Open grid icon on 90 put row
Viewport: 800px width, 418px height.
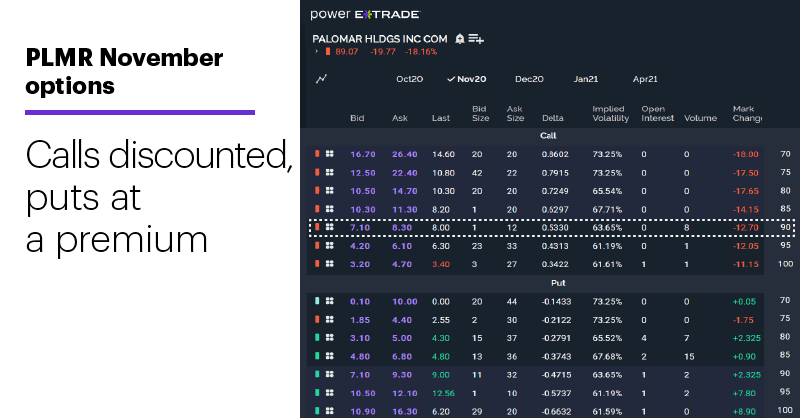(330, 374)
